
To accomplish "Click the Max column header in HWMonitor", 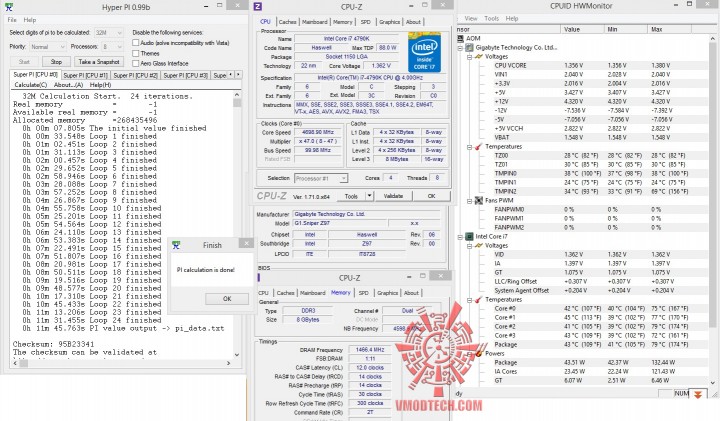I will pos(669,29).
